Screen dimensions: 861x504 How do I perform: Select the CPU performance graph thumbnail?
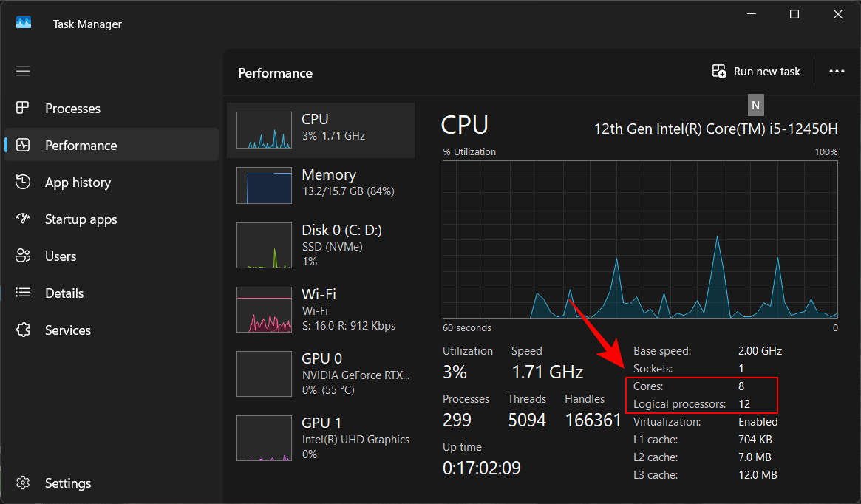pos(264,130)
